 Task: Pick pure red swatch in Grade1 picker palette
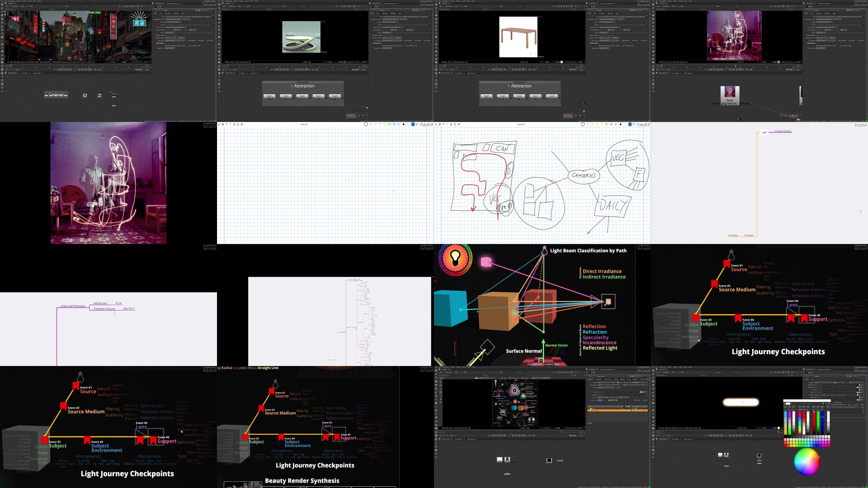tap(786, 445)
